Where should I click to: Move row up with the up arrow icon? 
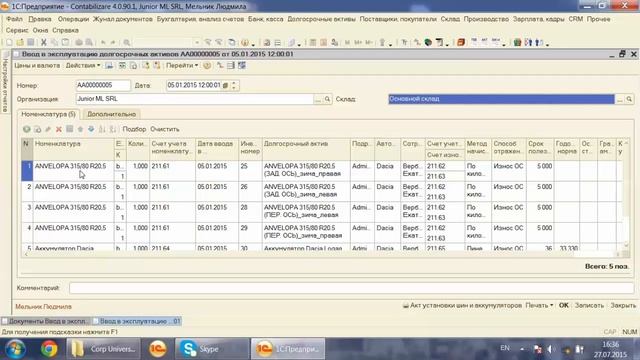pyautogui.click(x=80, y=129)
